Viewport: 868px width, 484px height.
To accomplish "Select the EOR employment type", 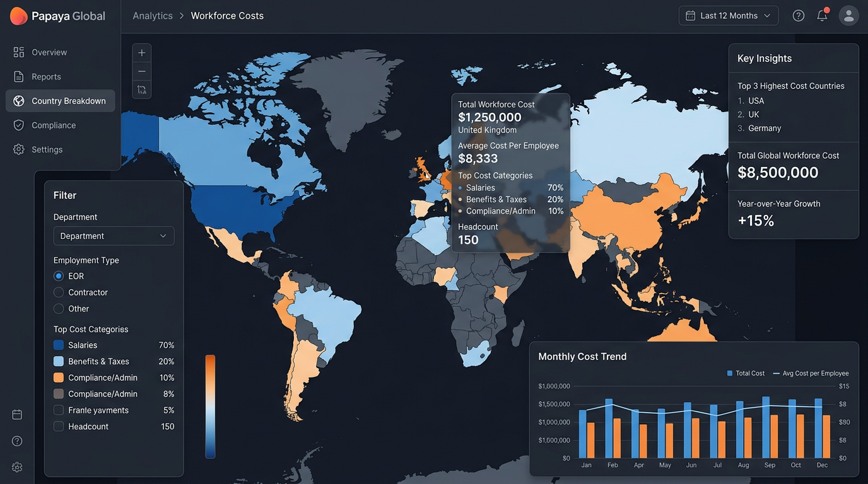I will pos(59,276).
